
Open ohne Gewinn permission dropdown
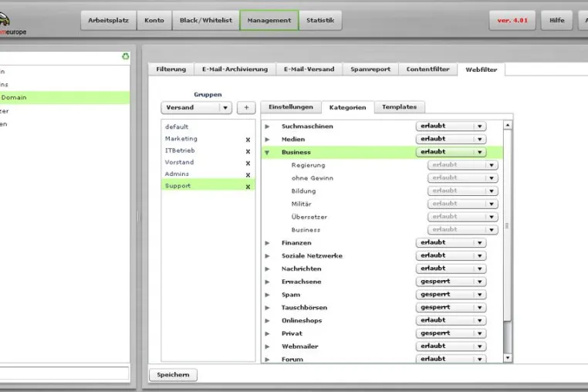pyautogui.click(x=463, y=177)
